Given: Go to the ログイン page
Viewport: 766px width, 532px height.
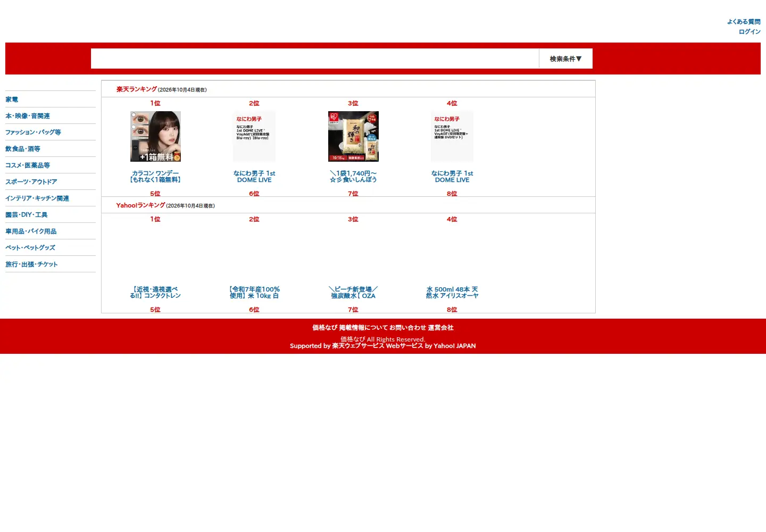Looking at the screenshot, I should 750,32.
